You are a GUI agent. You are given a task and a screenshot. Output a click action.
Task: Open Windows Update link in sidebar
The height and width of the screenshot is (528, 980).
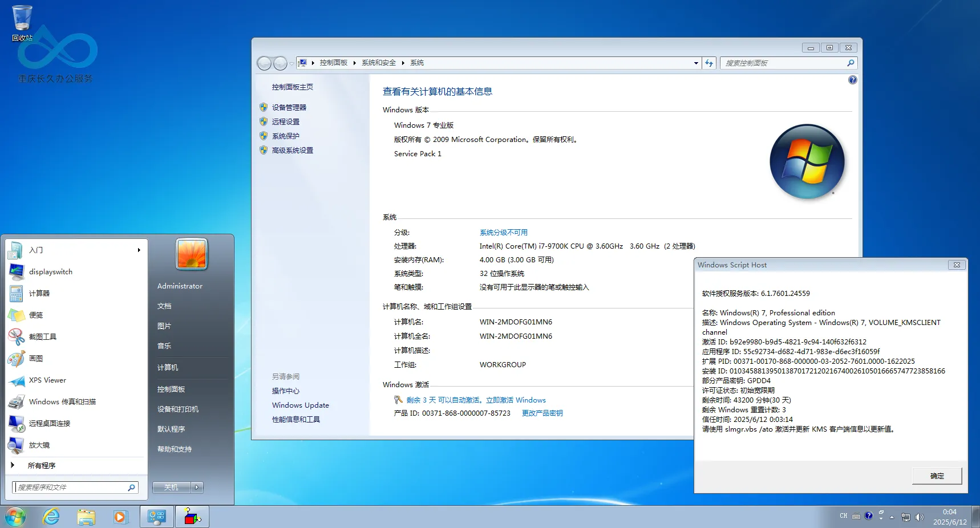coord(301,405)
